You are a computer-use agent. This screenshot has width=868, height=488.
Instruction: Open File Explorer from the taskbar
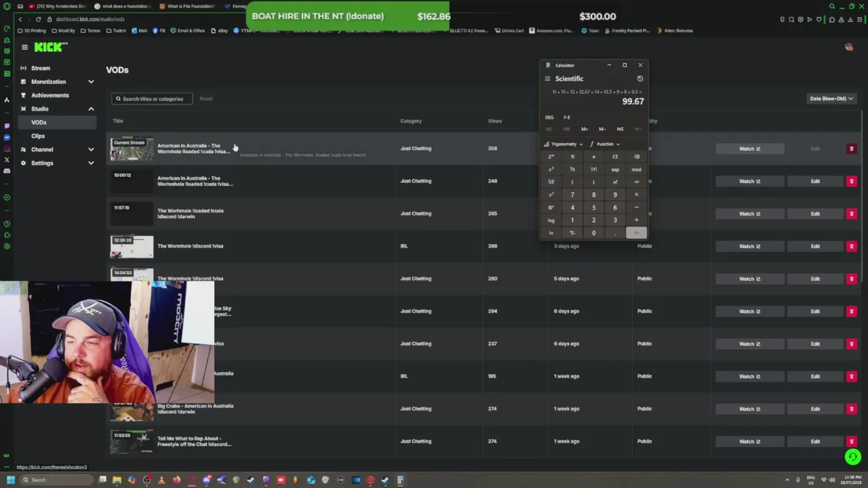click(x=117, y=480)
